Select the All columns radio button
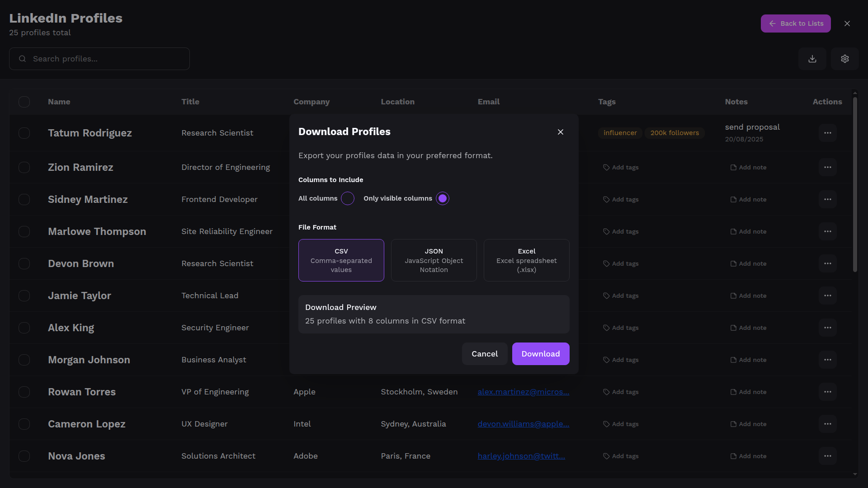Screen dimensions: 868x488 click(347, 198)
